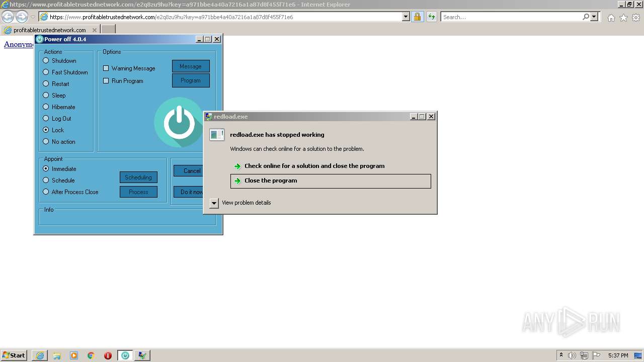This screenshot has height=362, width=644.
Task: Select the Schedule appoint option
Action: [59, 180]
